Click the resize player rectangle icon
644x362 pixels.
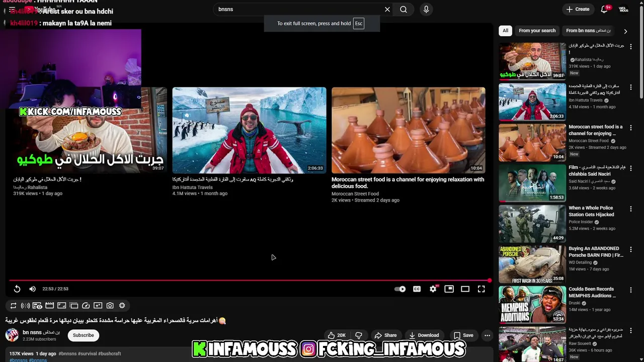click(61, 305)
